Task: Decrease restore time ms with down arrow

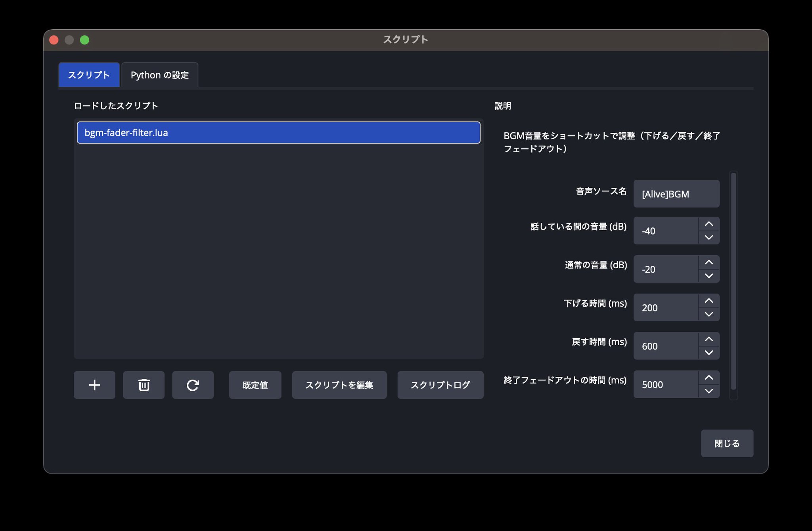Action: click(x=709, y=353)
